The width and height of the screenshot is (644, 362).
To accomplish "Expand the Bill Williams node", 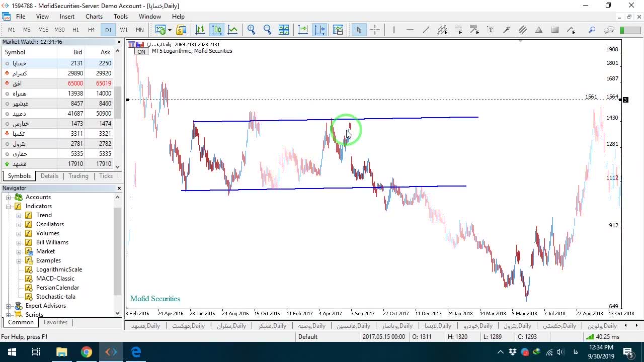I will (19, 242).
